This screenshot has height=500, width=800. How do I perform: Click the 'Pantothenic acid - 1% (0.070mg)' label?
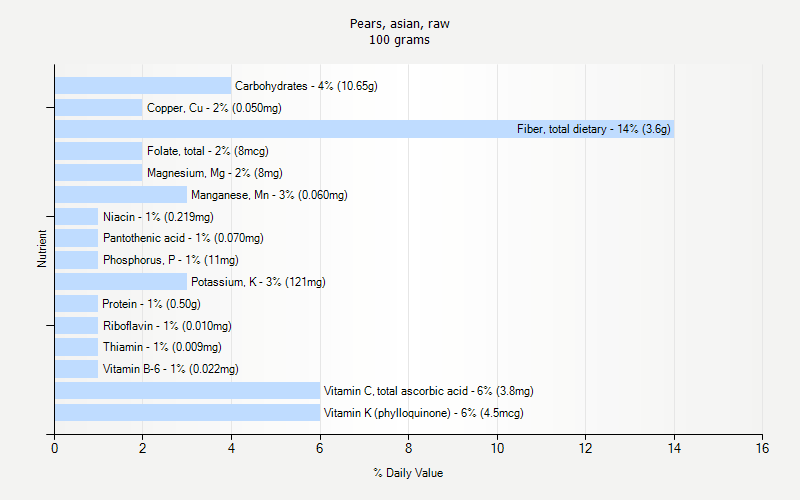coord(183,238)
